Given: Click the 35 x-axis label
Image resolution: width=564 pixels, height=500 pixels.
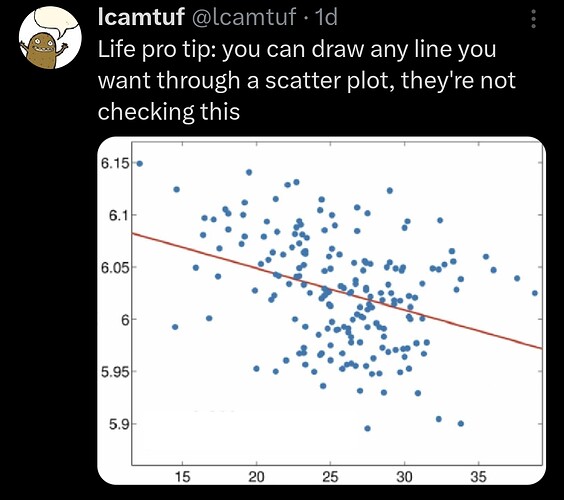Looking at the screenshot, I should (478, 477).
